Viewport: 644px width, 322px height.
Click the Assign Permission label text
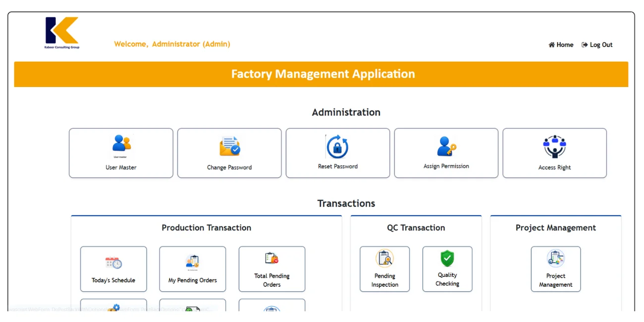coord(446,166)
